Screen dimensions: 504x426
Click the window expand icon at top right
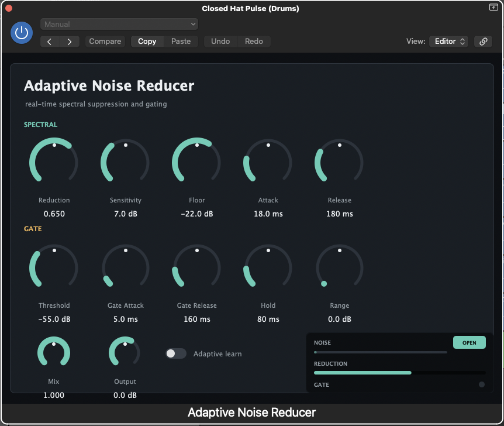coord(493,7)
